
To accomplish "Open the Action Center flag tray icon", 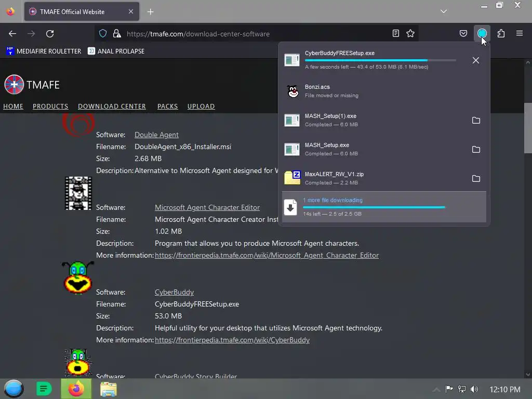I will pyautogui.click(x=449, y=389).
